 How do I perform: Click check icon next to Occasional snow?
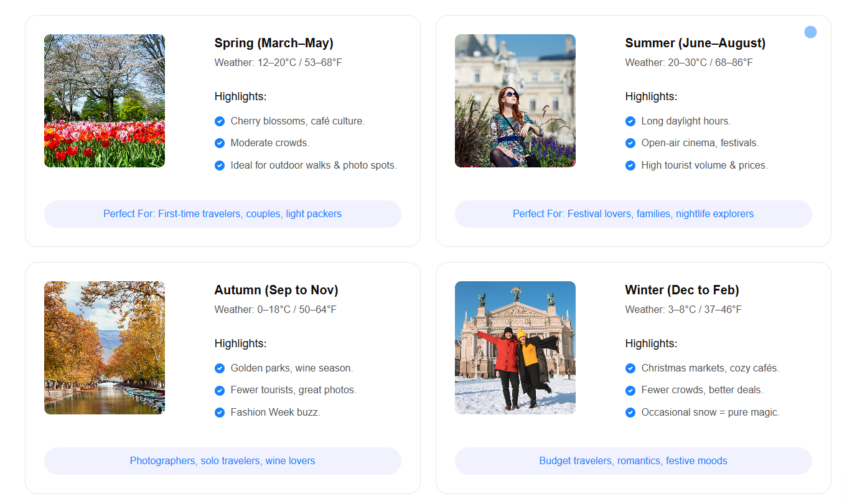point(630,413)
